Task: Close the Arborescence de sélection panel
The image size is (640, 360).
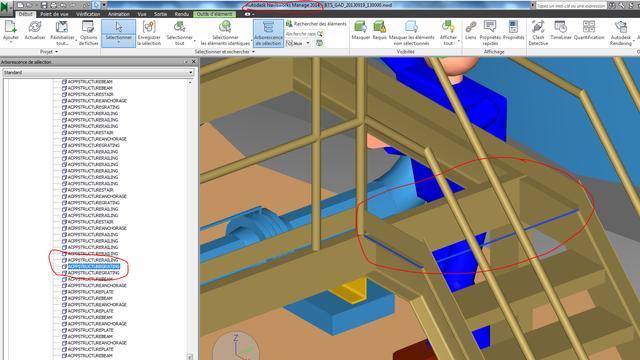Action: (193, 62)
